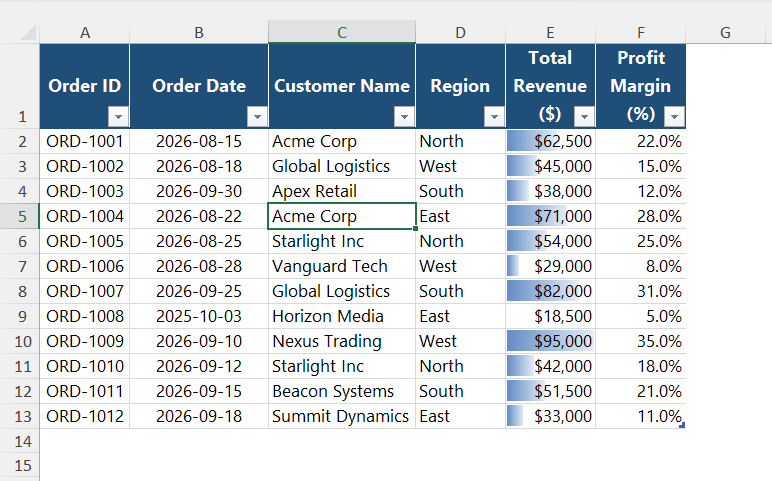Click date cell 2026-09-30
Screen dimensions: 772x481
199,191
